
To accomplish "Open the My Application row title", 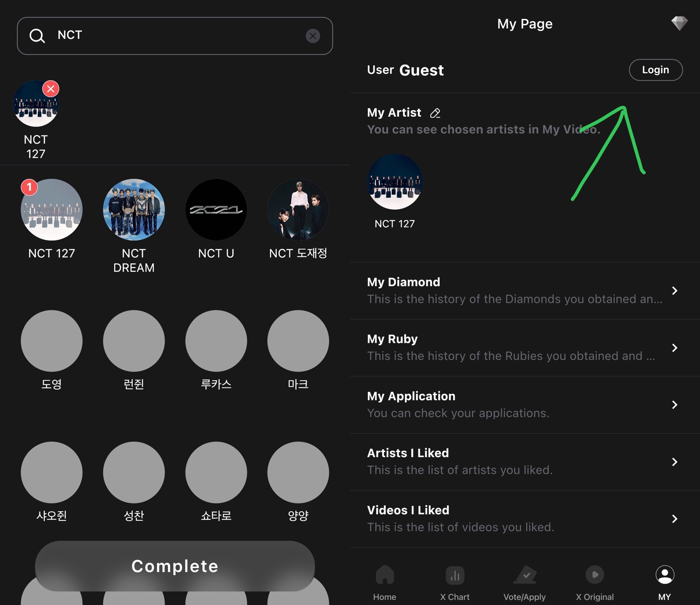I will [411, 396].
